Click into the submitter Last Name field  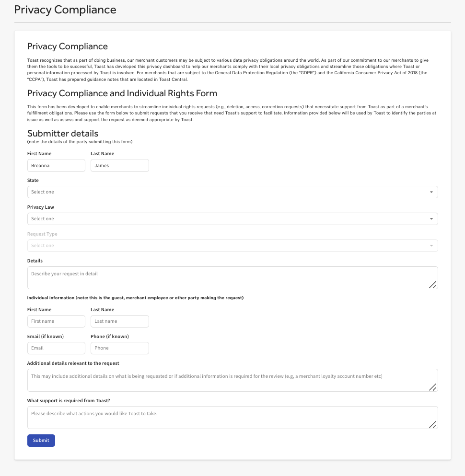pos(119,165)
